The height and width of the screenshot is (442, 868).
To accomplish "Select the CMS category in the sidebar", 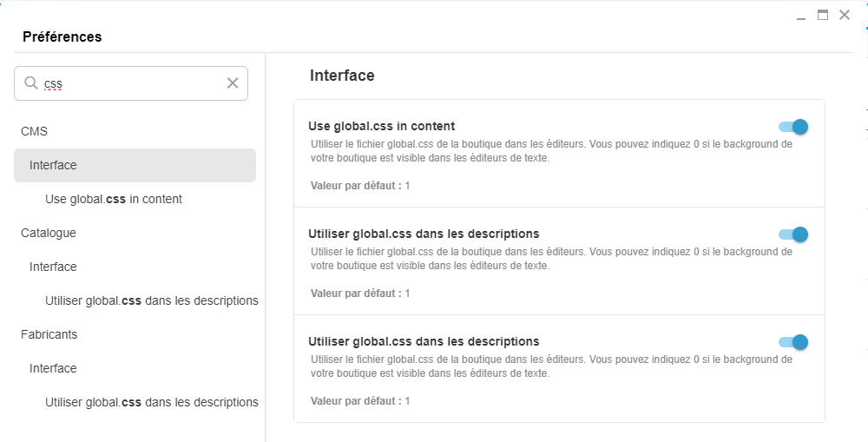I will tap(35, 131).
